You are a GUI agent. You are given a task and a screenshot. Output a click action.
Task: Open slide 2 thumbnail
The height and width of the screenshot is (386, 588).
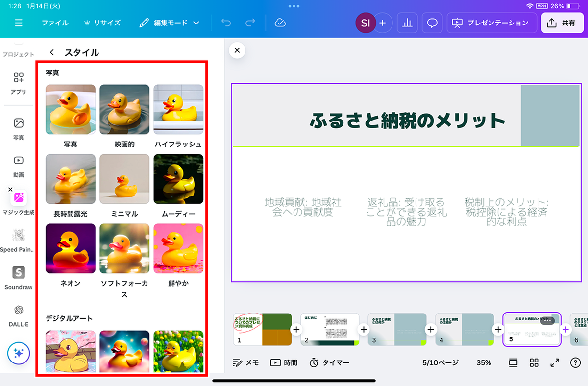pyautogui.click(x=330, y=330)
